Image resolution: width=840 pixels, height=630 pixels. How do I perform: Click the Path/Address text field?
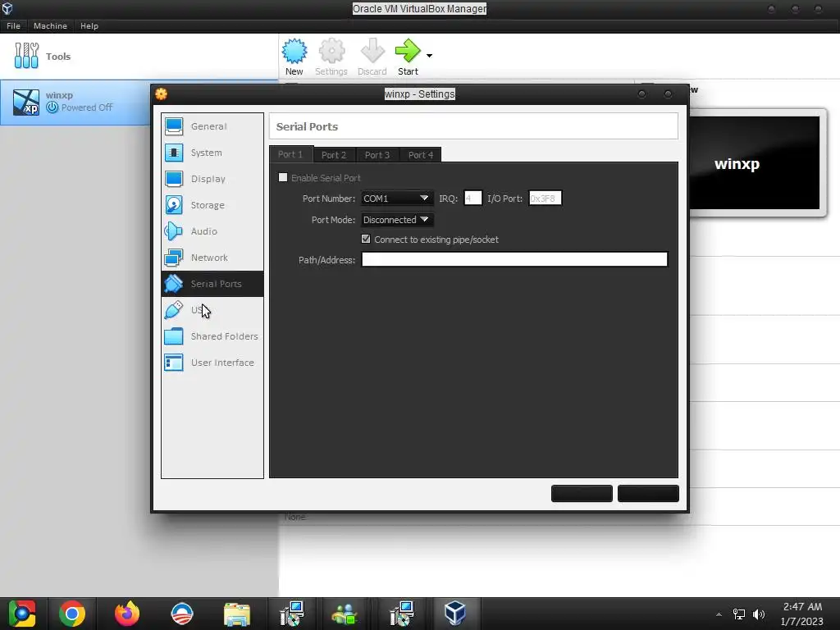pos(514,259)
